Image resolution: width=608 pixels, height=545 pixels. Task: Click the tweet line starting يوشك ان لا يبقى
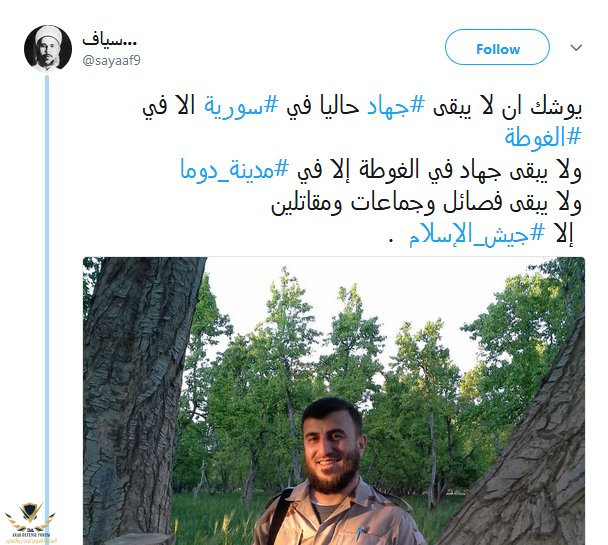tap(362, 106)
